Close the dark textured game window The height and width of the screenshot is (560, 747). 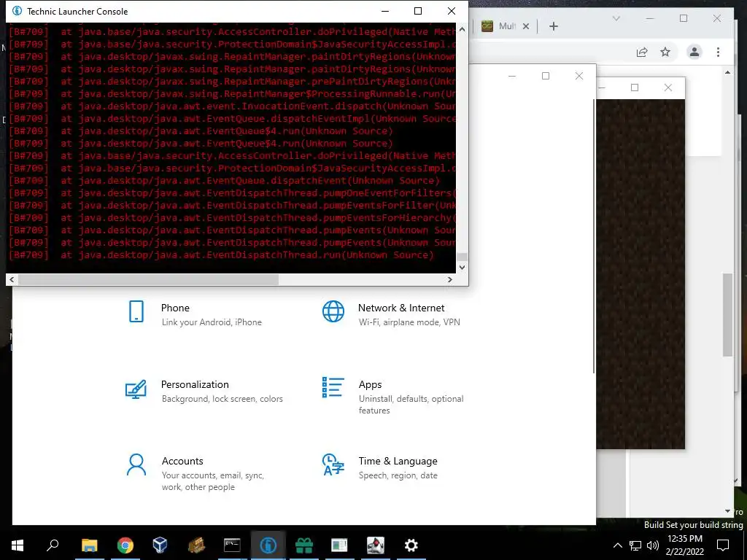[x=668, y=87]
